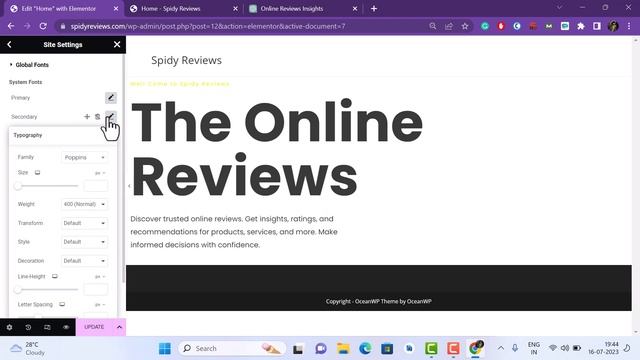Go back from the Site Settings panel
This screenshot has height=360, width=640.
[x=9, y=44]
